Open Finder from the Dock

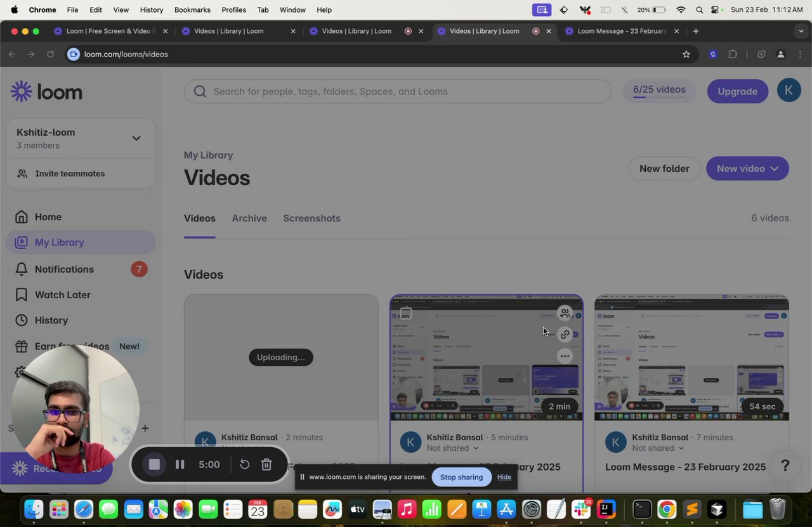(34, 509)
